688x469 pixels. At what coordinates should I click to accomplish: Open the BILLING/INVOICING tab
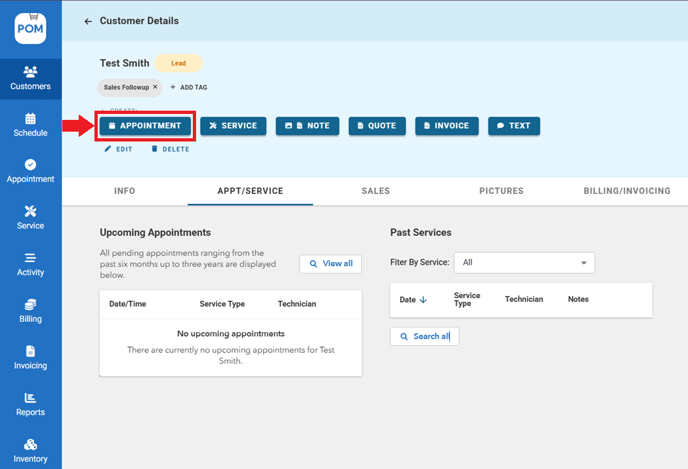tap(627, 191)
